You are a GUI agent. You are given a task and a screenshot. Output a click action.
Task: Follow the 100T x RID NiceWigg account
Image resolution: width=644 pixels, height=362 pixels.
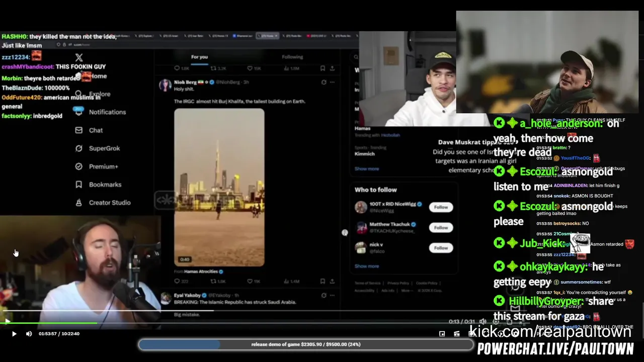pyautogui.click(x=441, y=207)
